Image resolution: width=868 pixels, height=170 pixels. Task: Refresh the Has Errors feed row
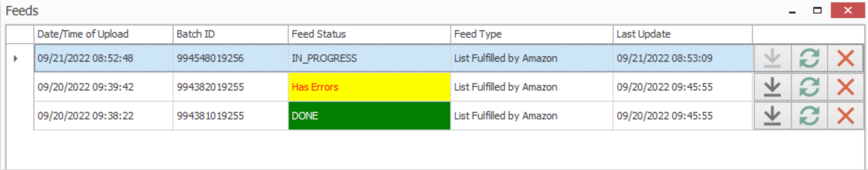[809, 87]
